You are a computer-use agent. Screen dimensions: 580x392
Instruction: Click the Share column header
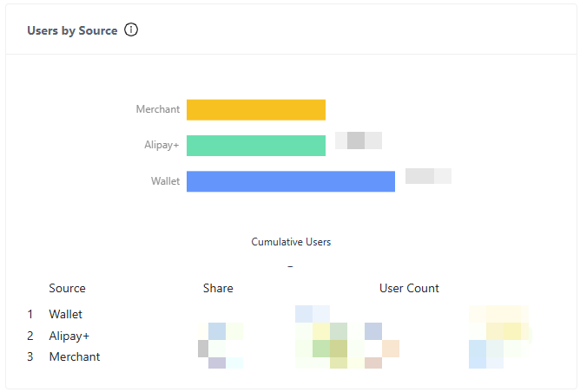point(218,288)
